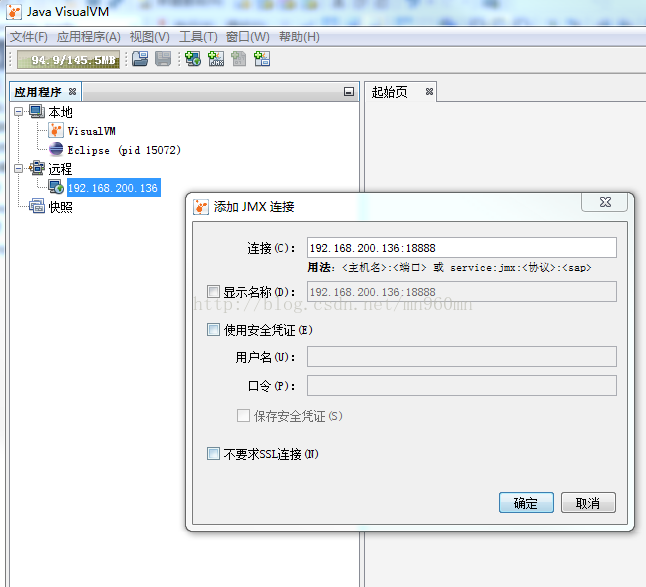The image size is (646, 587).
Task: Click the icon in 添加 JMX 连接 dialog title
Action: click(201, 207)
